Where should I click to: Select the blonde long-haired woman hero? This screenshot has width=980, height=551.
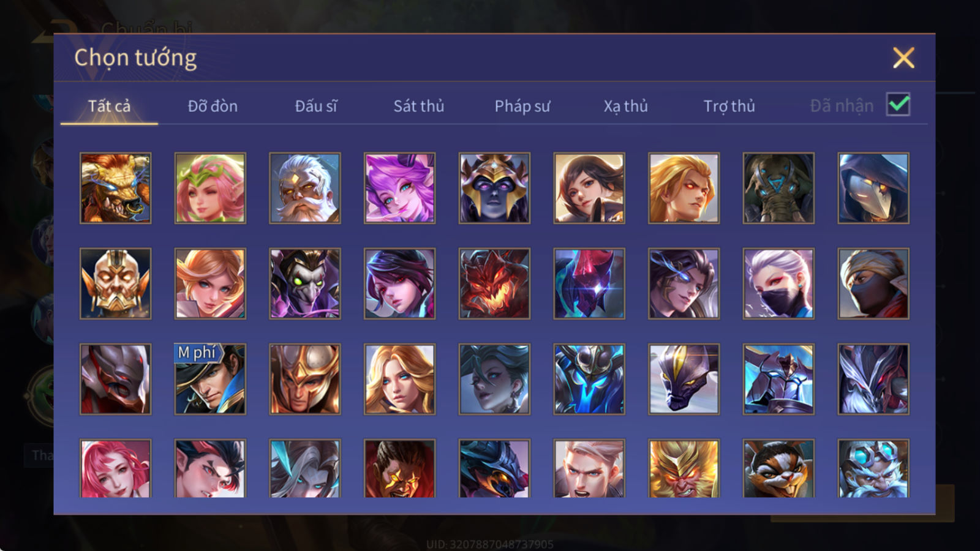(x=399, y=379)
